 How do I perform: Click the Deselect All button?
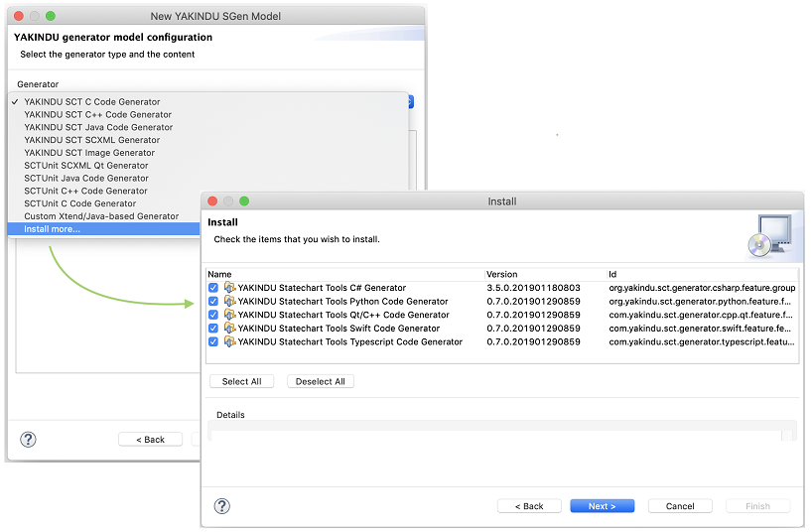[x=321, y=381]
